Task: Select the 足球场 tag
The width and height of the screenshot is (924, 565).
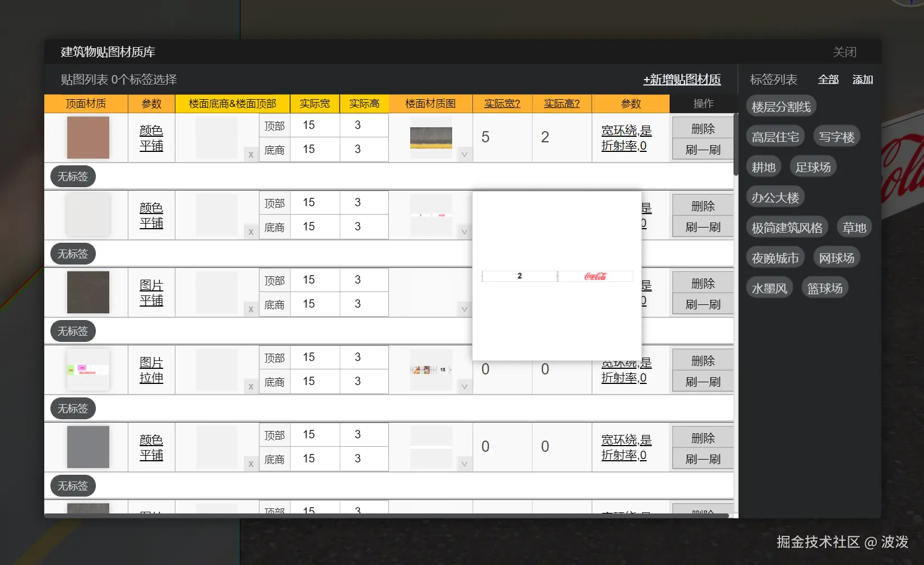Action: (813, 167)
